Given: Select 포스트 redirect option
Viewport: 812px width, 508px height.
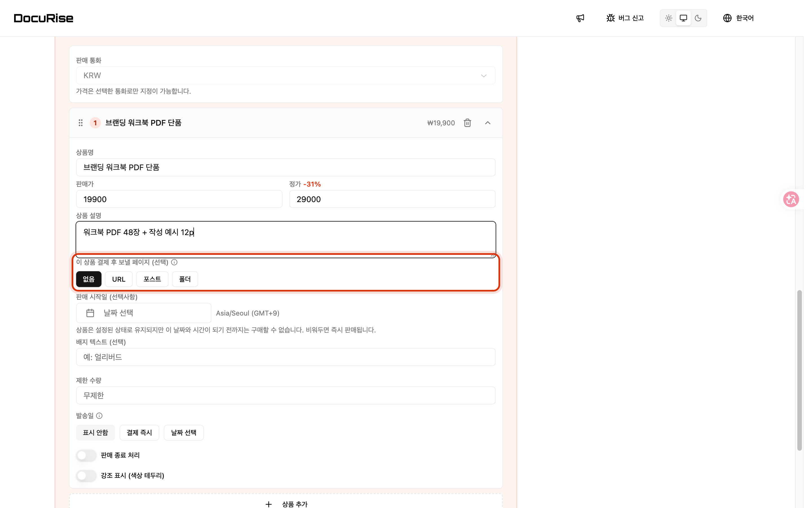Looking at the screenshot, I should tap(152, 279).
